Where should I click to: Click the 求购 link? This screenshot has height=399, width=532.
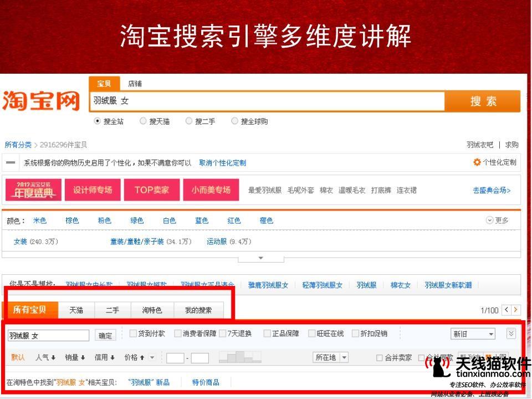coord(511,145)
